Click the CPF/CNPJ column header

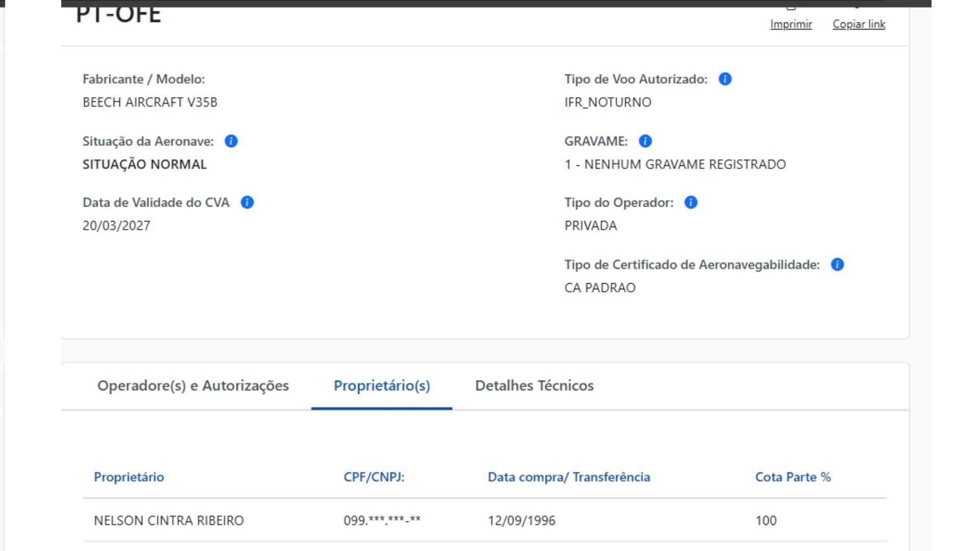click(x=374, y=477)
